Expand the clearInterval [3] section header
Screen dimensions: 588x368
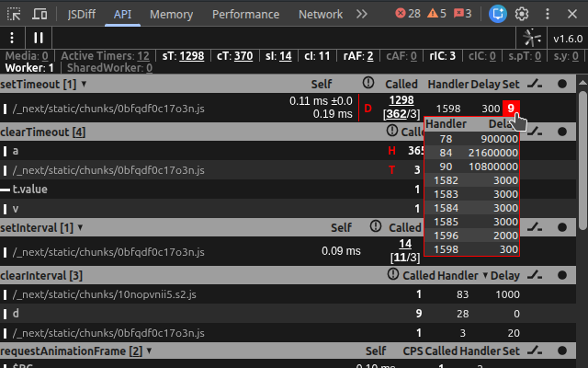pos(41,276)
